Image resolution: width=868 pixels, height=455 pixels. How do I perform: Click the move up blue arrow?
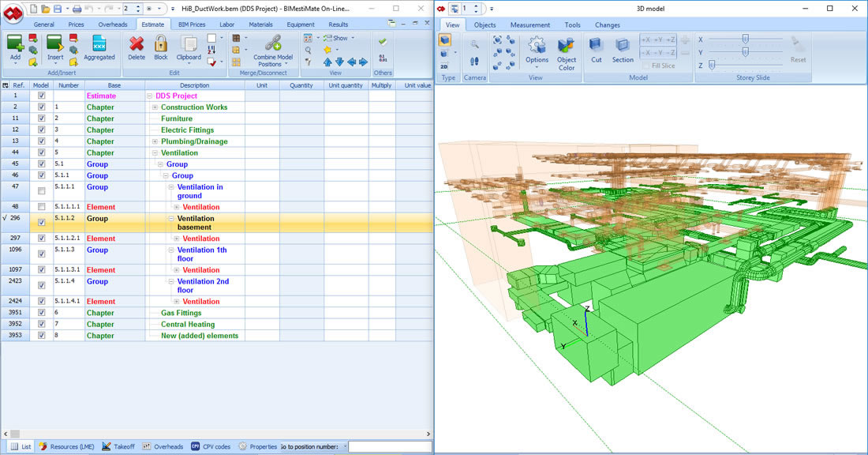(x=327, y=62)
